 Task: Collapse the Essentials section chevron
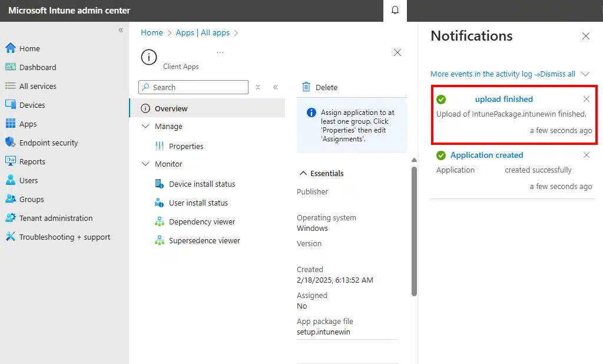[303, 173]
